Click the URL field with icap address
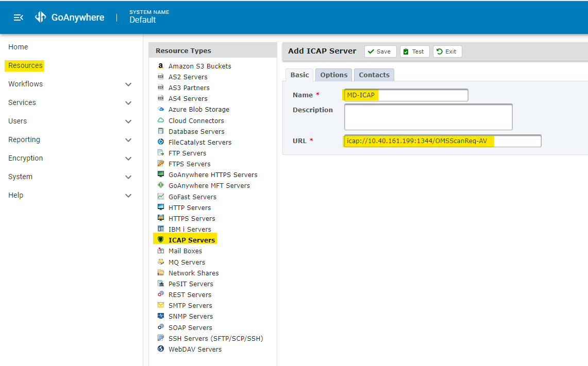Image resolution: width=588 pixels, height=366 pixels. click(443, 141)
